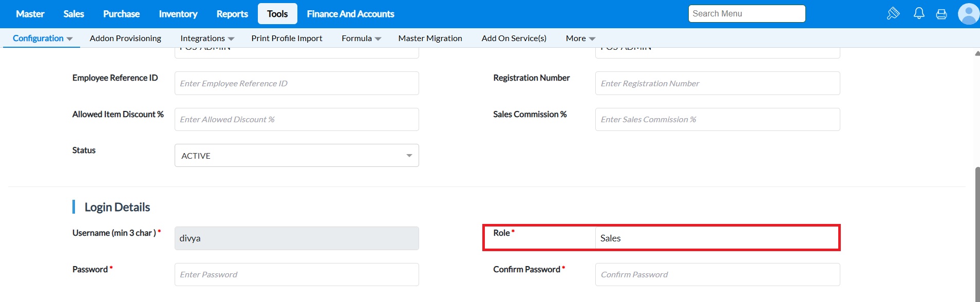Switch to the Inventory menu
The image size is (980, 302).
(178, 14)
